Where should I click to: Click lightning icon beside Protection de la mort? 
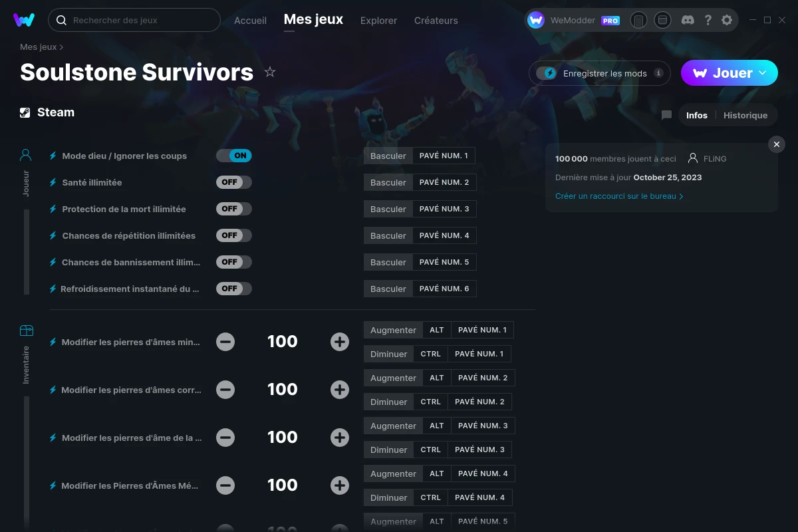53,209
